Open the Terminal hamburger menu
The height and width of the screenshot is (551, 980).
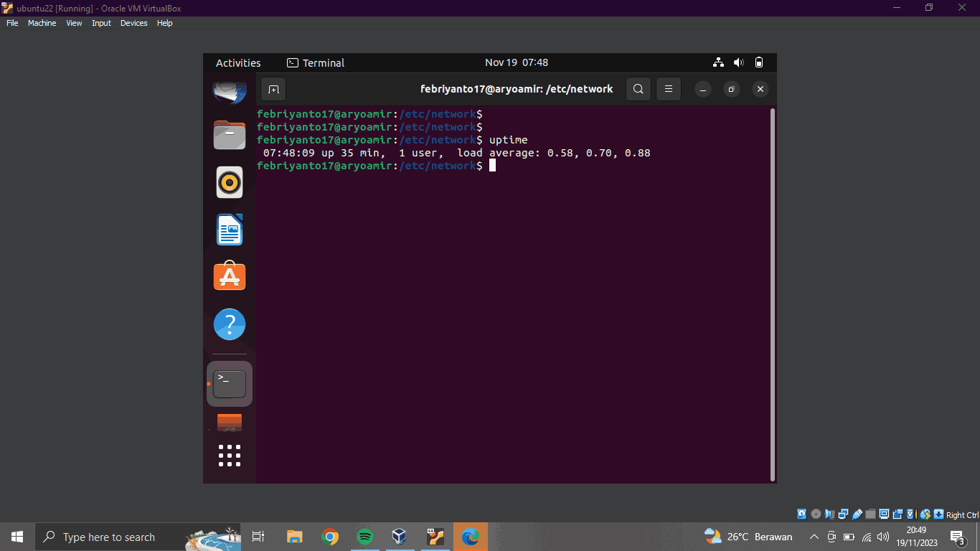[x=669, y=89]
